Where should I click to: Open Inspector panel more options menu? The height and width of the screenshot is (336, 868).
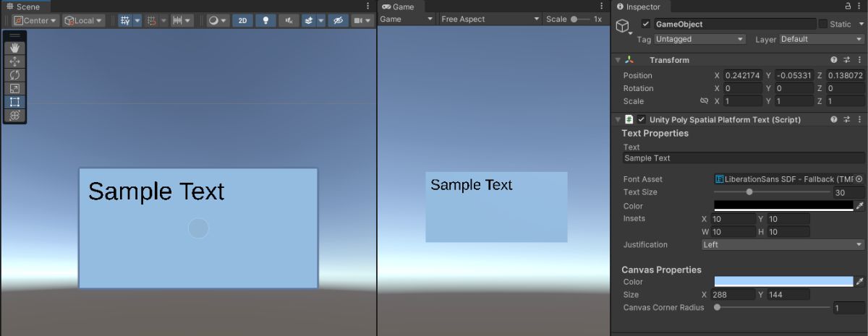[x=860, y=6]
